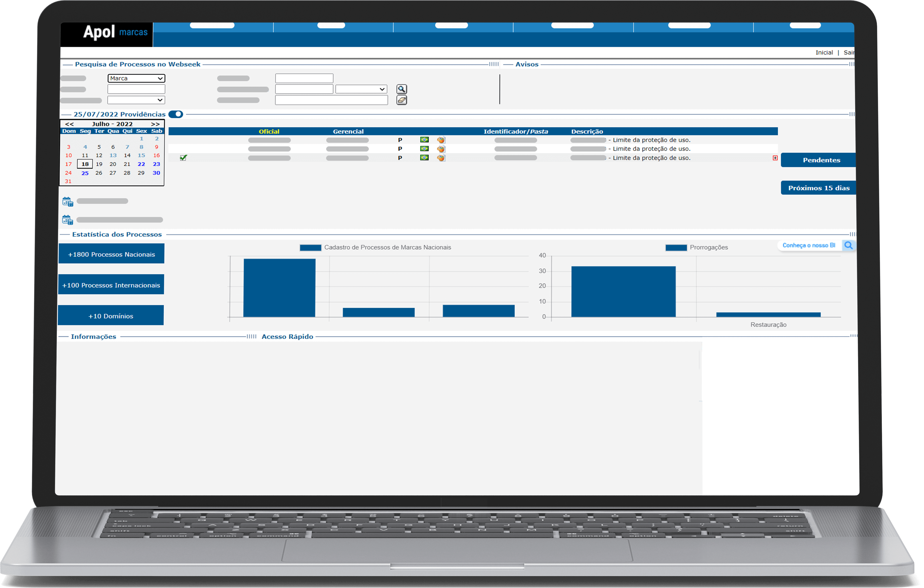Click the wide text field beside the eraser icon
The width and height of the screenshot is (924, 588).
[331, 100]
